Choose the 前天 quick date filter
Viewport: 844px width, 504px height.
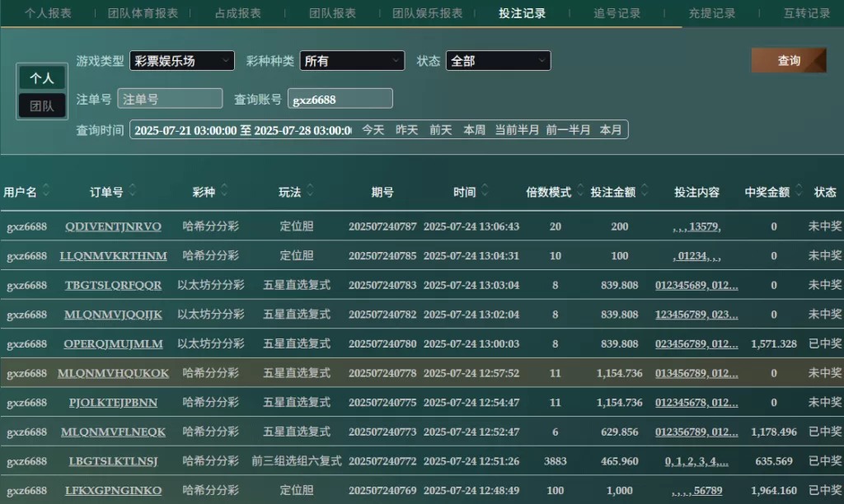(441, 130)
